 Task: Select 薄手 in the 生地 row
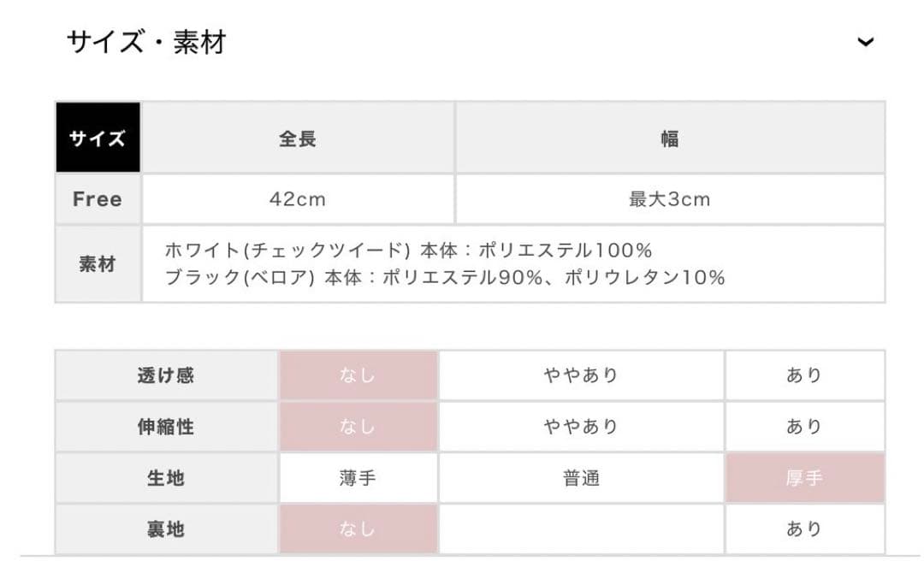tap(357, 479)
